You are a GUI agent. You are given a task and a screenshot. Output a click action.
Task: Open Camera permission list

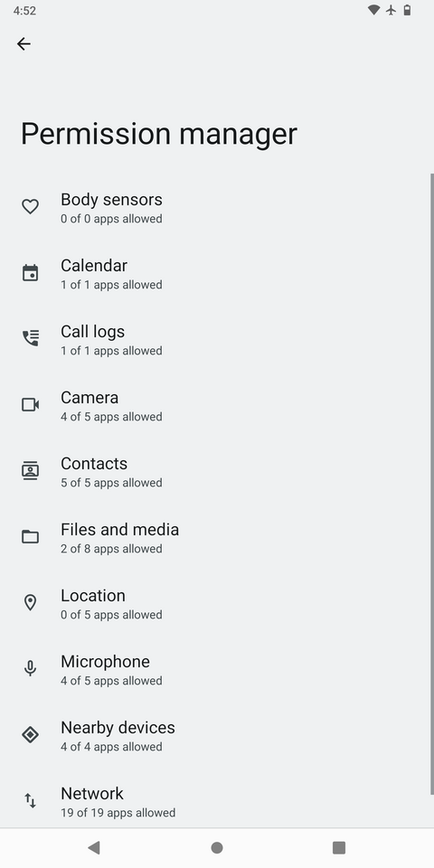click(215, 405)
